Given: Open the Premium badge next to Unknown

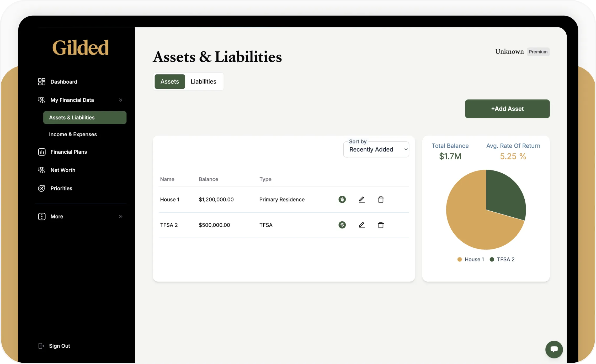Looking at the screenshot, I should click(x=538, y=52).
